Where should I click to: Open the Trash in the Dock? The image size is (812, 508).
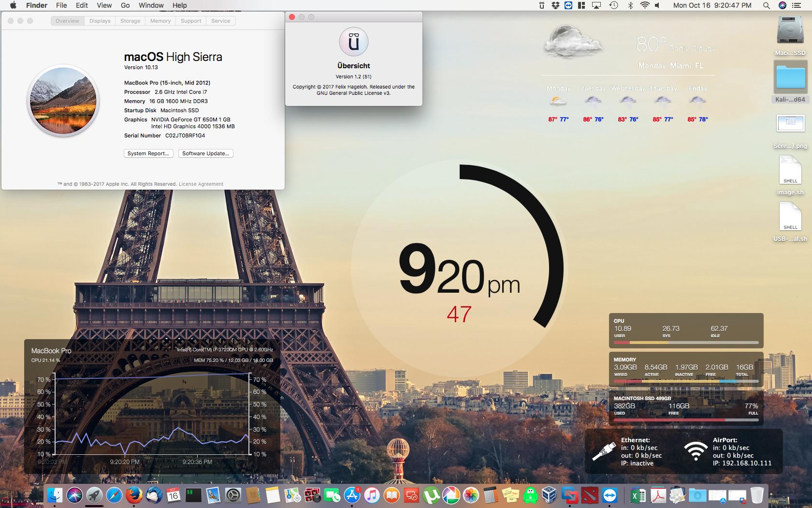coord(757,495)
